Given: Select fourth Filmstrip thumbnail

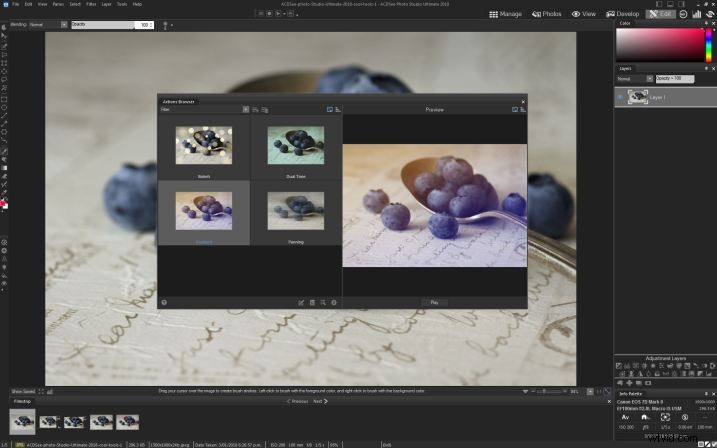Looking at the screenshot, I should [x=102, y=422].
